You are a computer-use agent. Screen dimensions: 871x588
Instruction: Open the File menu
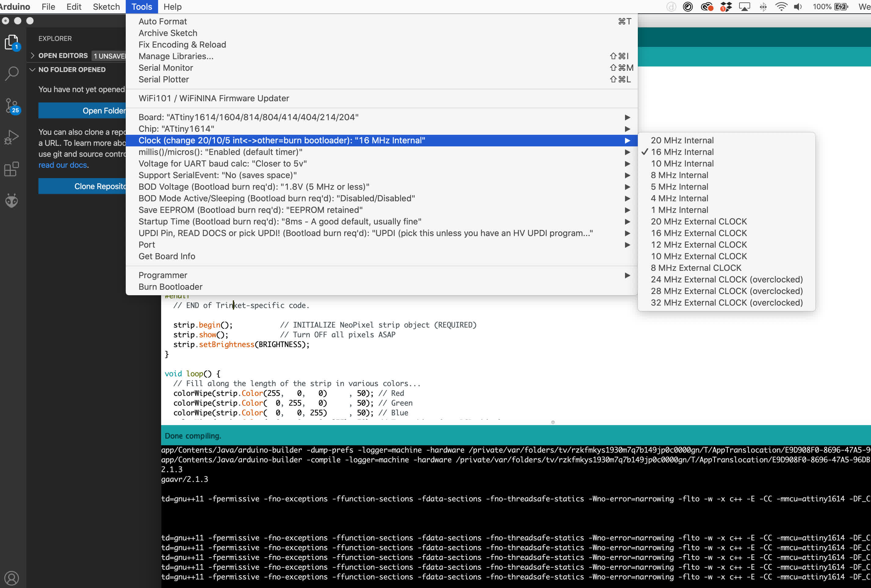pyautogui.click(x=48, y=7)
